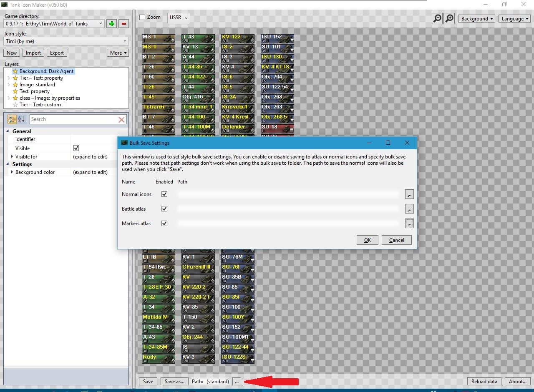Click the green plus add directory button
Image resolution: width=534 pixels, height=392 pixels.
click(111, 24)
